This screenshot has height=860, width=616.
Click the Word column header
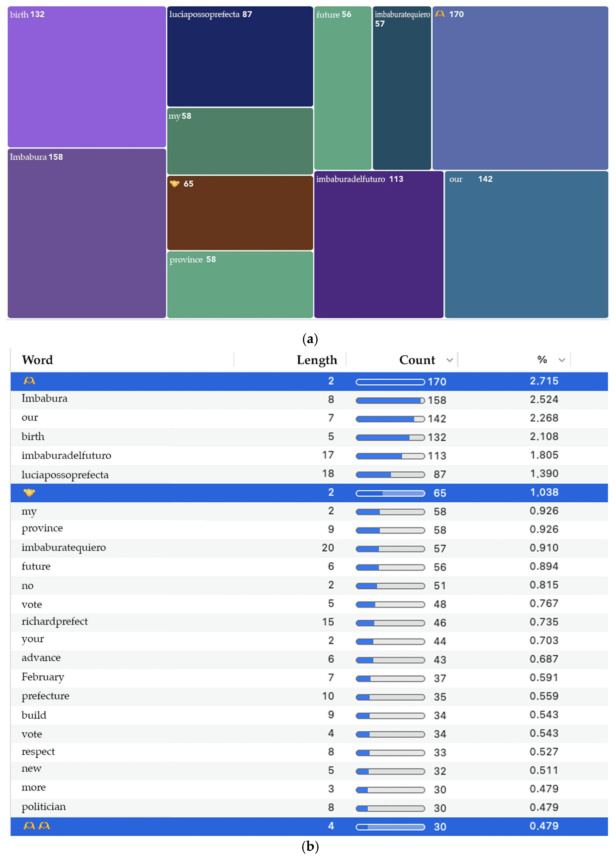pos(38,360)
